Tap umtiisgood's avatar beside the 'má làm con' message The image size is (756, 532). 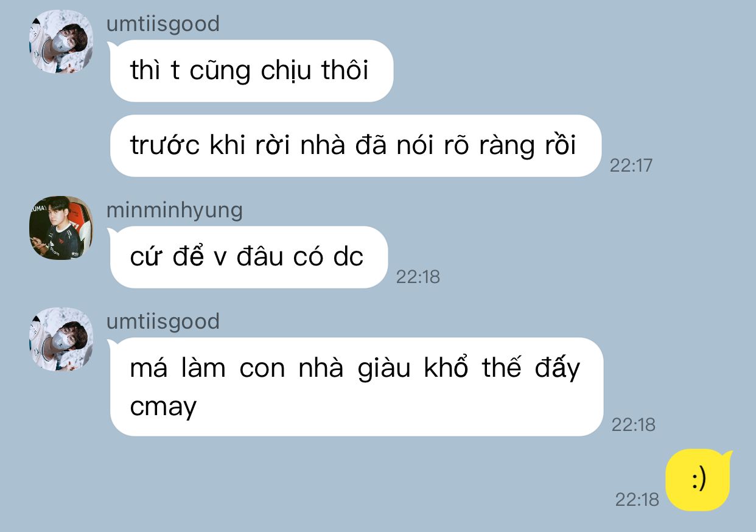[61, 339]
